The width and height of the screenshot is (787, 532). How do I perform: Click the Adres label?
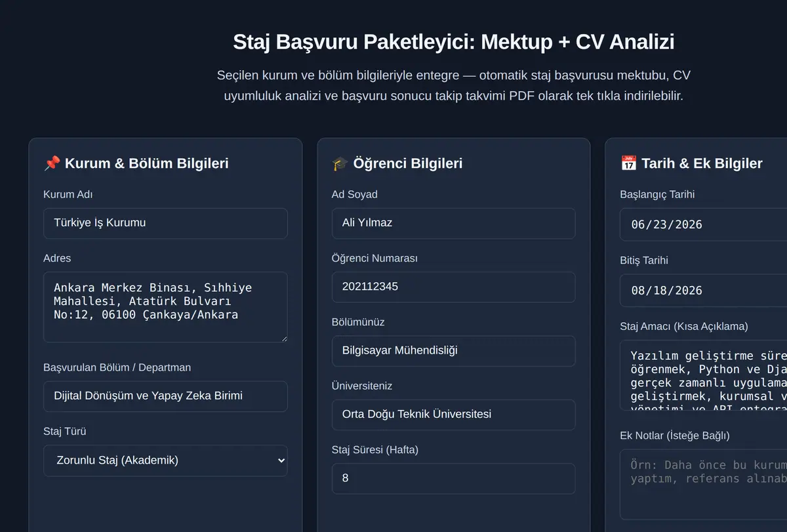pyautogui.click(x=57, y=258)
